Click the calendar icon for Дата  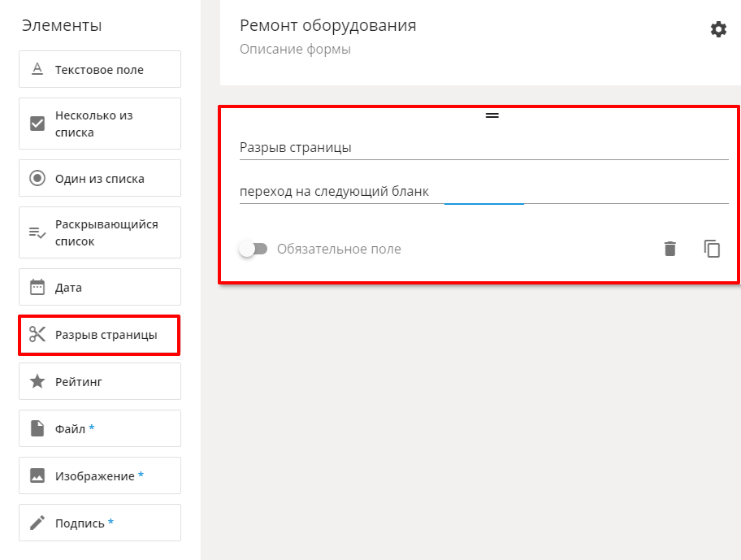(37, 287)
